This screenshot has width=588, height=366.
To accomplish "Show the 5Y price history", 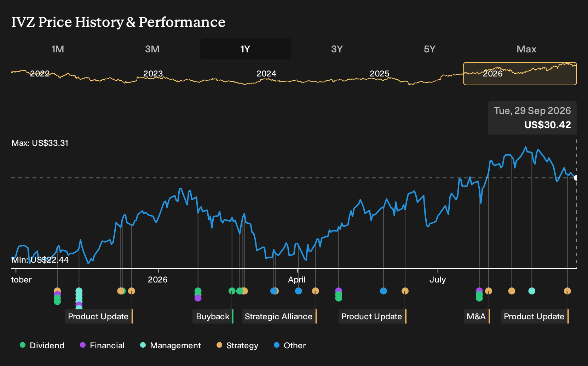I will [430, 49].
